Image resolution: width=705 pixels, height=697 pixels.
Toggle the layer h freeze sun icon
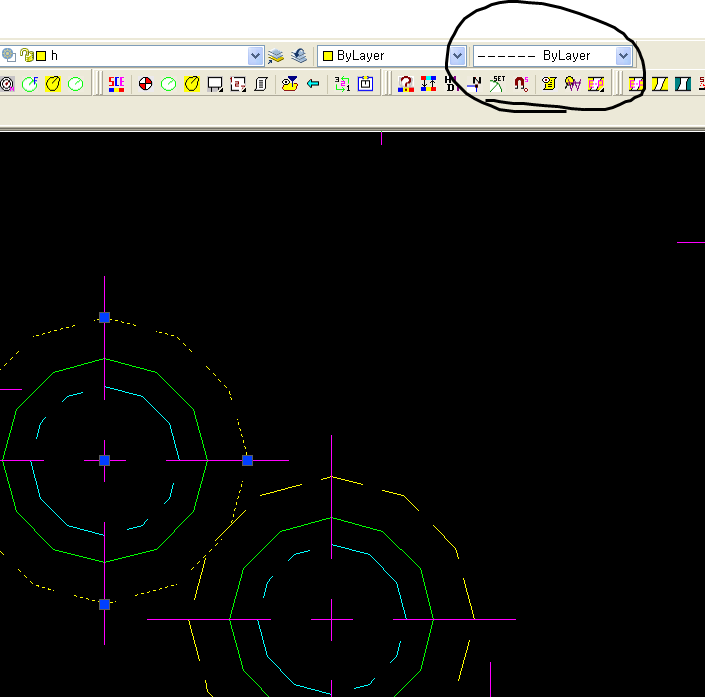pyautogui.click(x=9, y=56)
